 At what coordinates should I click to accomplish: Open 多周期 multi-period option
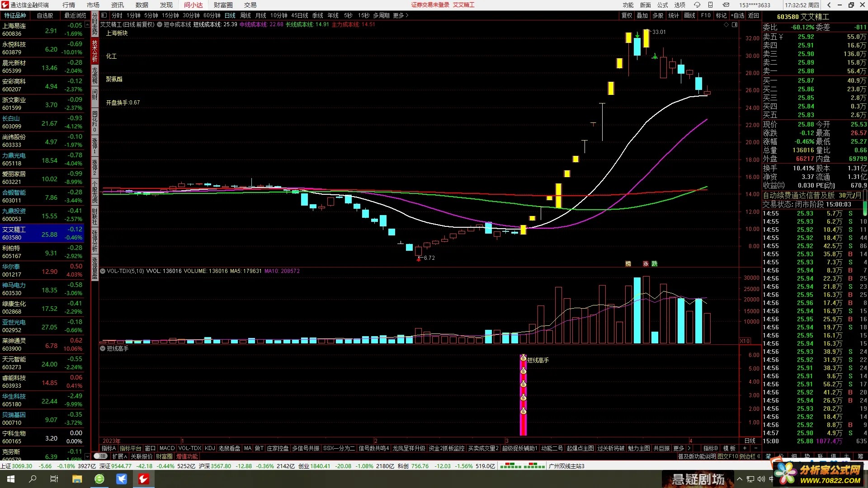pos(381,15)
